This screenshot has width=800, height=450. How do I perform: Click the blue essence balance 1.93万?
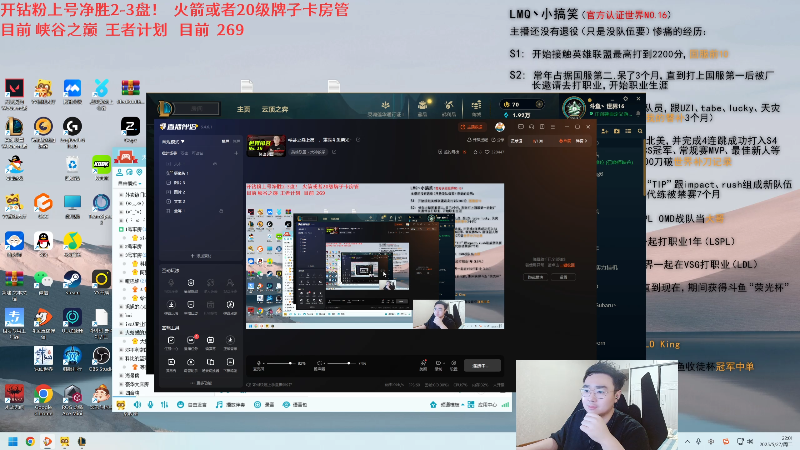(517, 115)
